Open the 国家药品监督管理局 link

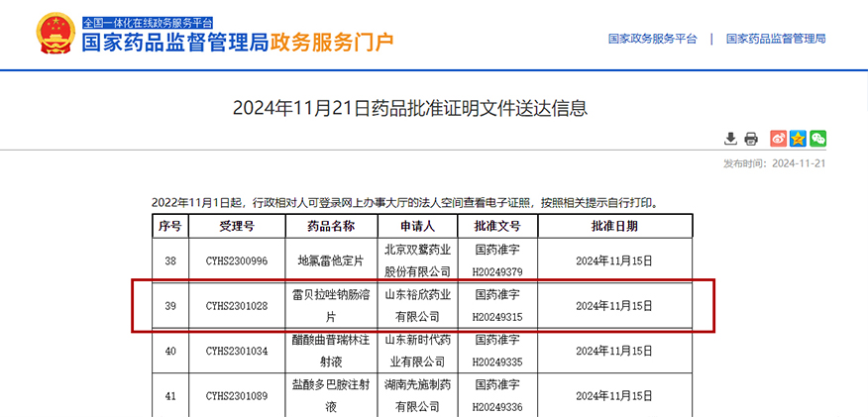(776, 39)
